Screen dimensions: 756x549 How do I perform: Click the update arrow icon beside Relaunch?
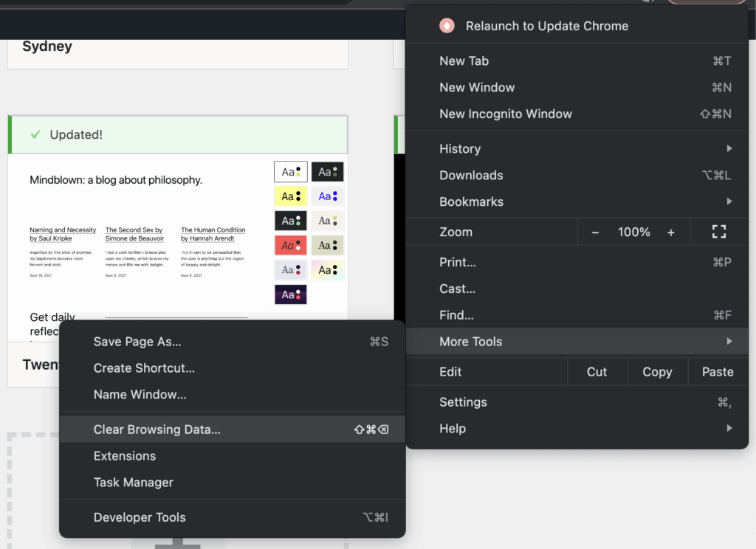pos(446,25)
